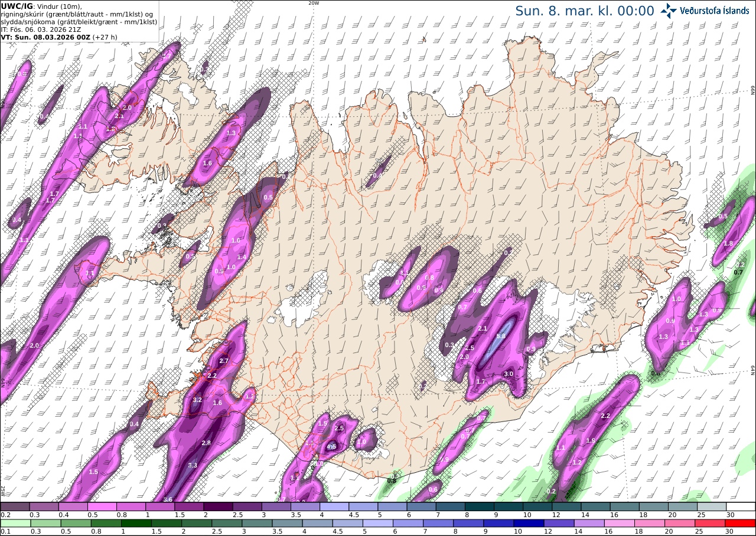Click the 3.0 value south of the 5.8 peak
The image size is (756, 536).
(x=509, y=374)
